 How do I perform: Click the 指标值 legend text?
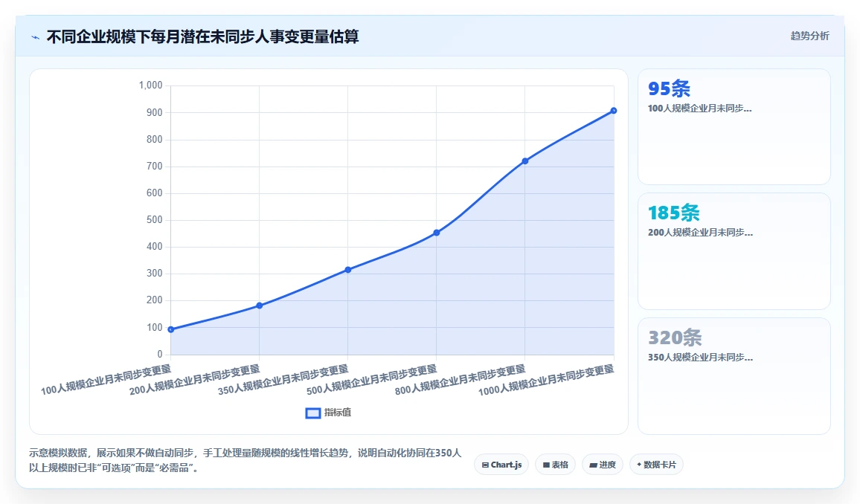pyautogui.click(x=337, y=413)
